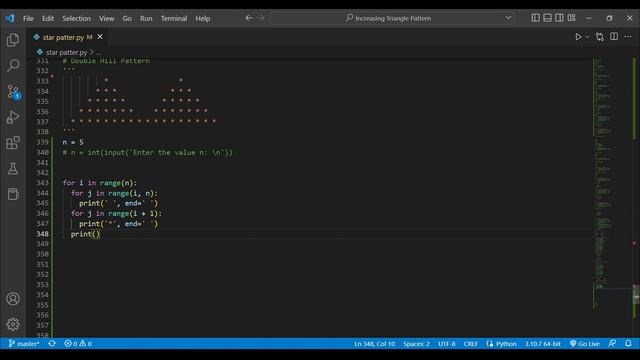The image size is (640, 360).
Task: Open the Run menu
Action: click(146, 18)
